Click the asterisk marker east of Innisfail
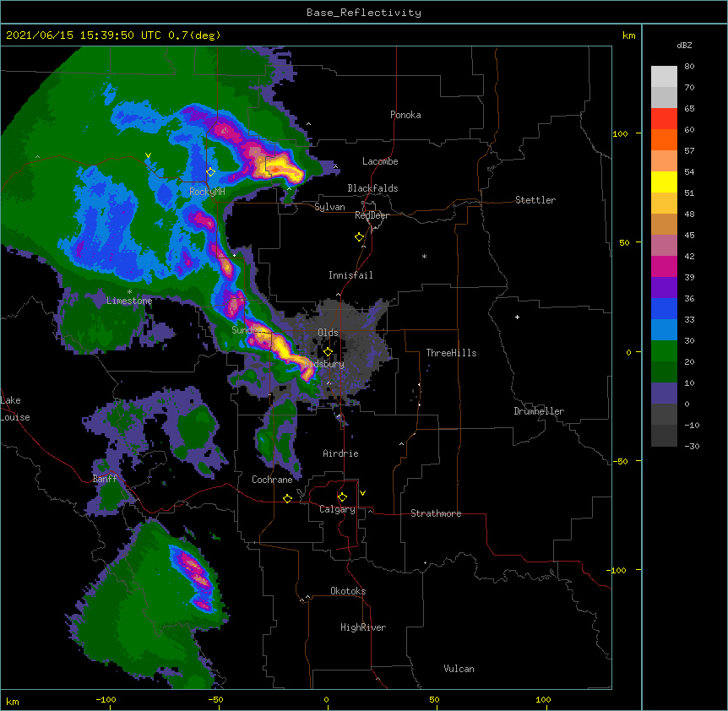Image resolution: width=728 pixels, height=711 pixels. coord(424,256)
